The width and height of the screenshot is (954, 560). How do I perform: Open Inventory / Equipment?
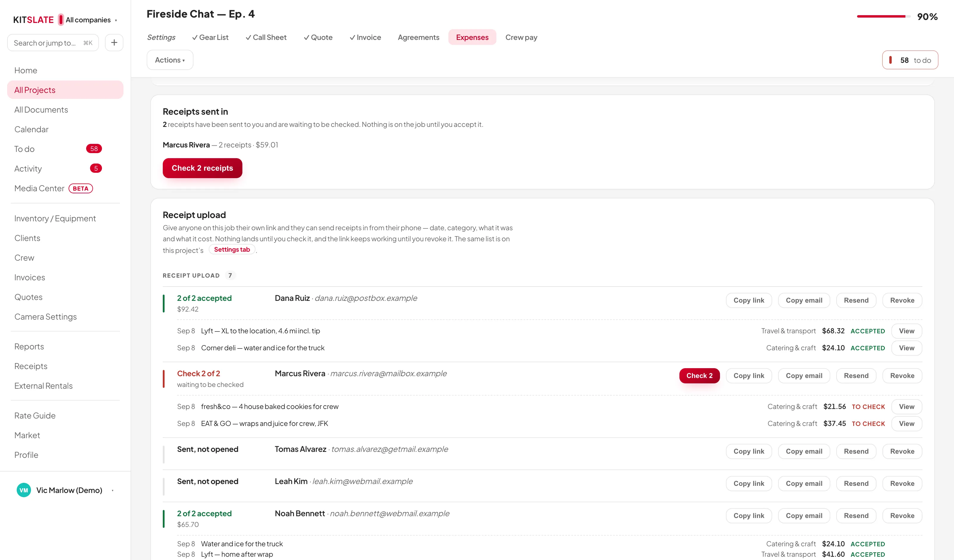coord(65,218)
